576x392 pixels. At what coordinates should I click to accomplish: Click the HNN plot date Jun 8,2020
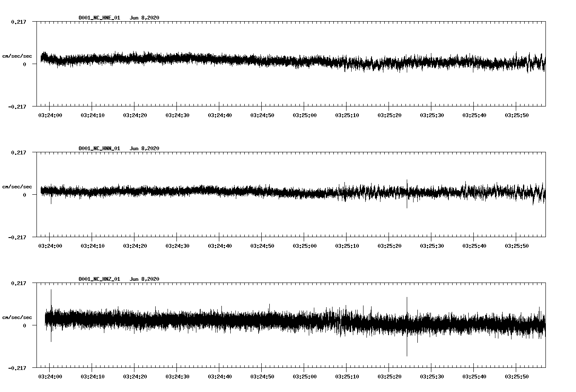(145, 148)
